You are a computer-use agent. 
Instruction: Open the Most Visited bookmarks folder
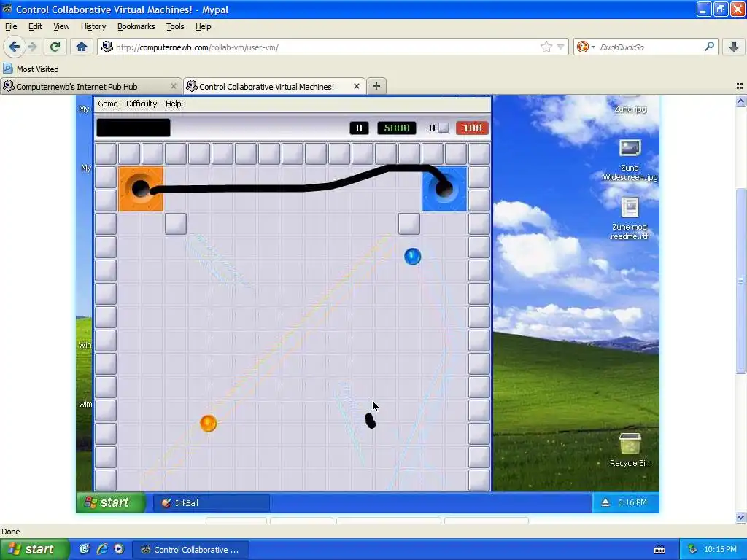pyautogui.click(x=31, y=69)
